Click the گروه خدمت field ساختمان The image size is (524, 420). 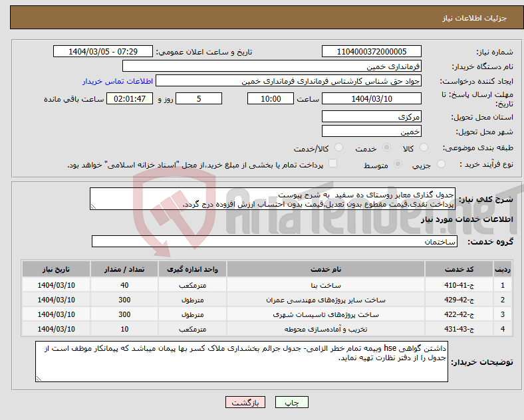click(x=275, y=241)
